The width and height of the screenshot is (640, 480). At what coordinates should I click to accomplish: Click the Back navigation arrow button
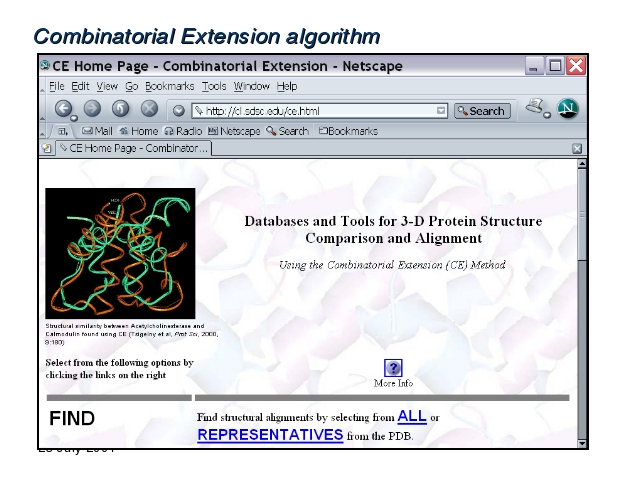click(x=64, y=110)
